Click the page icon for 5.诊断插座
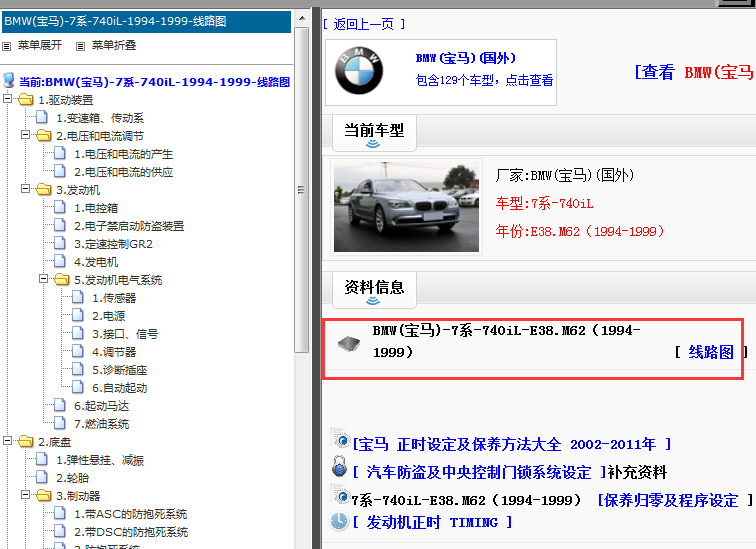Screen dimensions: 756x549 [x=78, y=369]
